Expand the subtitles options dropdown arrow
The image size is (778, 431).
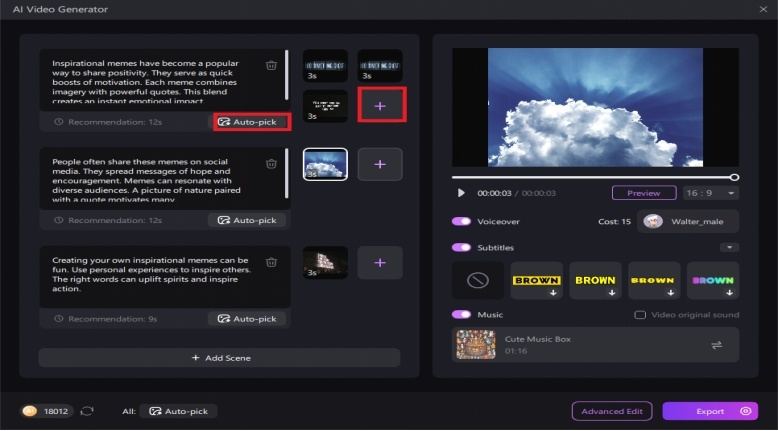[x=729, y=247]
